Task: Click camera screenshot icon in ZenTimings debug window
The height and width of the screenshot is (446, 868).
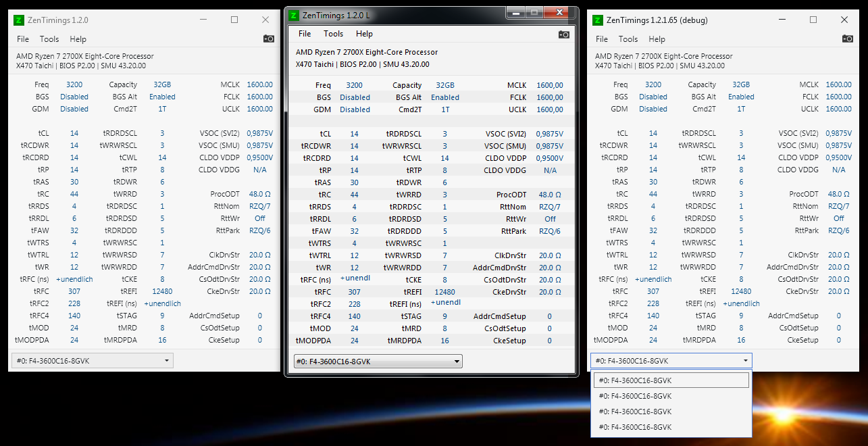Action: pos(847,39)
